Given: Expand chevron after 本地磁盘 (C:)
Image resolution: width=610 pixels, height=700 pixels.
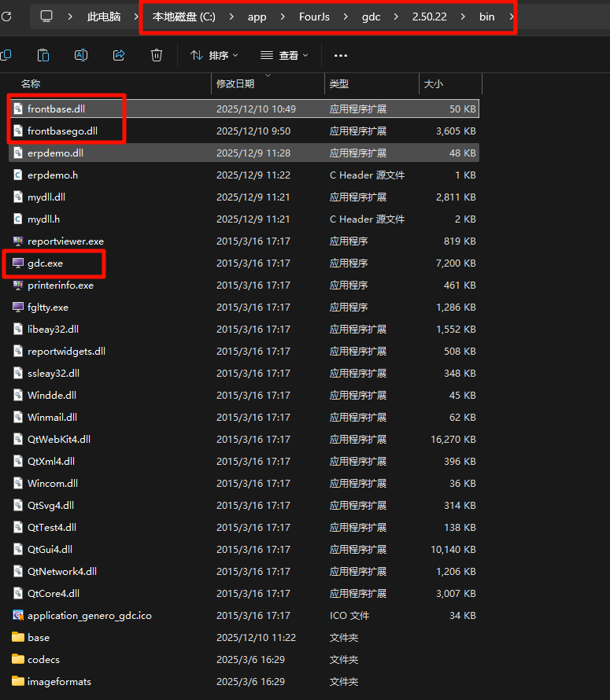Looking at the screenshot, I should 231,17.
